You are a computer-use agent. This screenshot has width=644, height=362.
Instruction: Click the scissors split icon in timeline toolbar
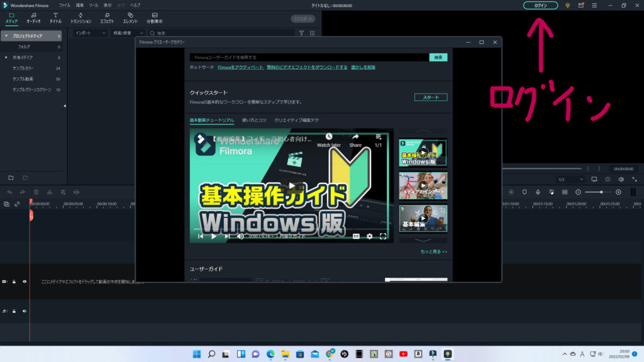click(50, 192)
